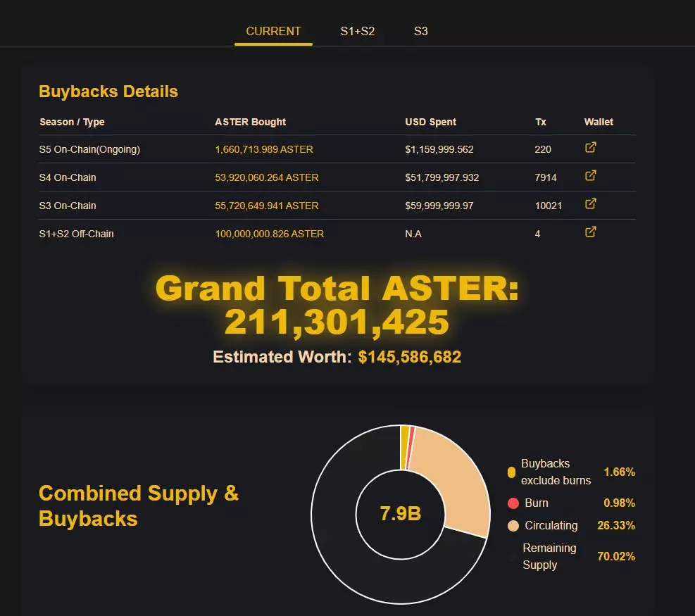Click the Season / Type column header
This screenshot has width=695, height=616.
72,122
